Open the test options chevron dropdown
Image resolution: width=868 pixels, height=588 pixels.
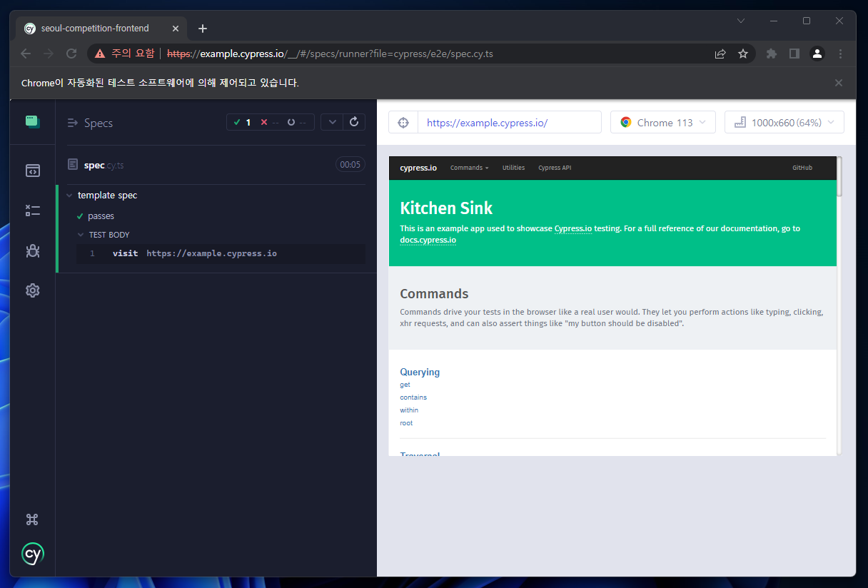coord(333,122)
